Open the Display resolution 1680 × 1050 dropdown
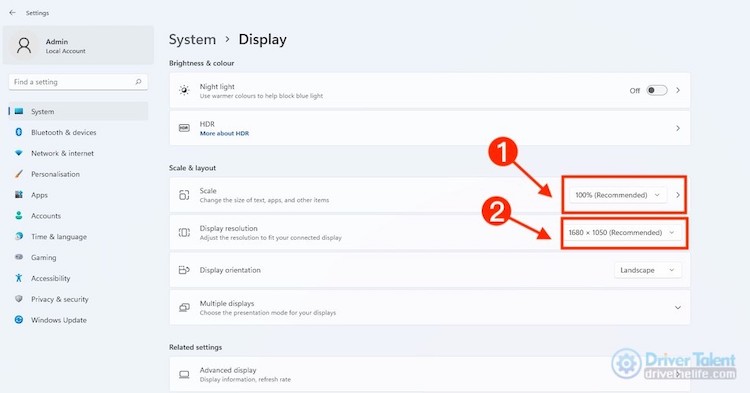Viewport: 750px width, 393px height. coord(622,232)
